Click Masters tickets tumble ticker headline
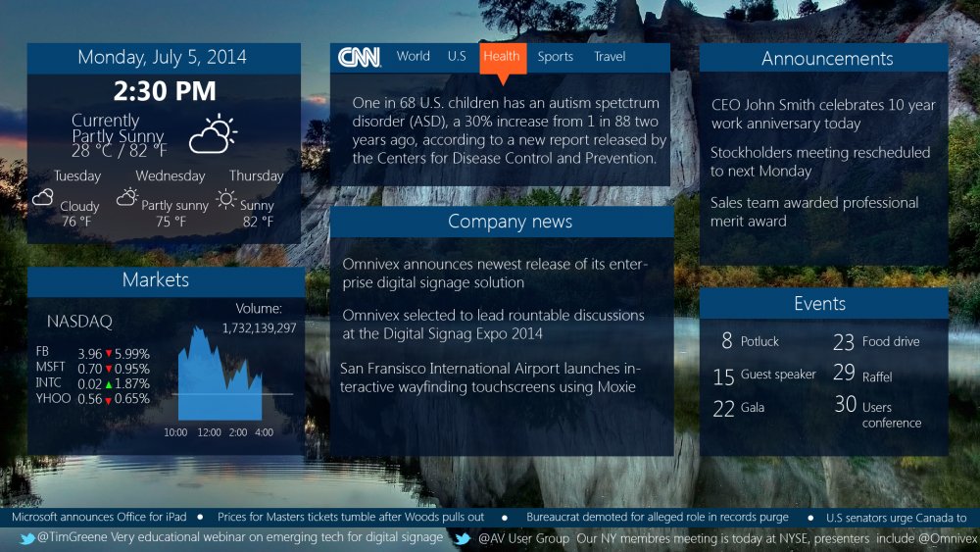Screen dimensions: 980x552 (x=351, y=517)
